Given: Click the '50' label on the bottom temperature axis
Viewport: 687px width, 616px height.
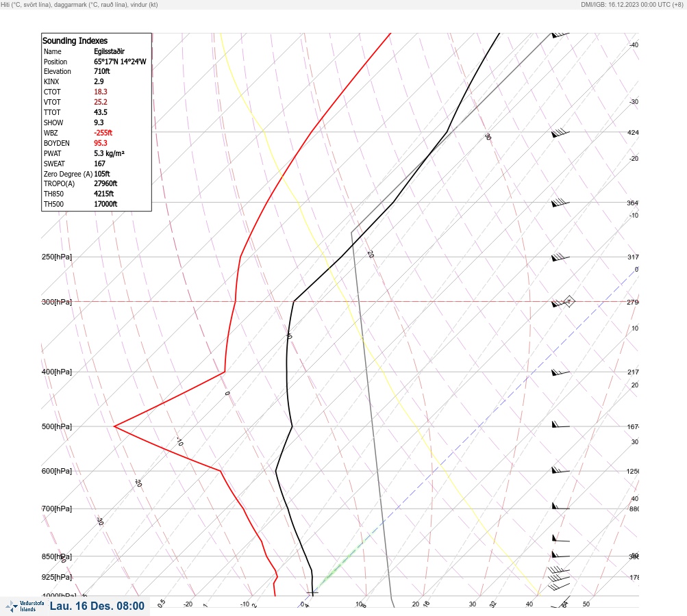Looking at the screenshot, I should point(586,604).
